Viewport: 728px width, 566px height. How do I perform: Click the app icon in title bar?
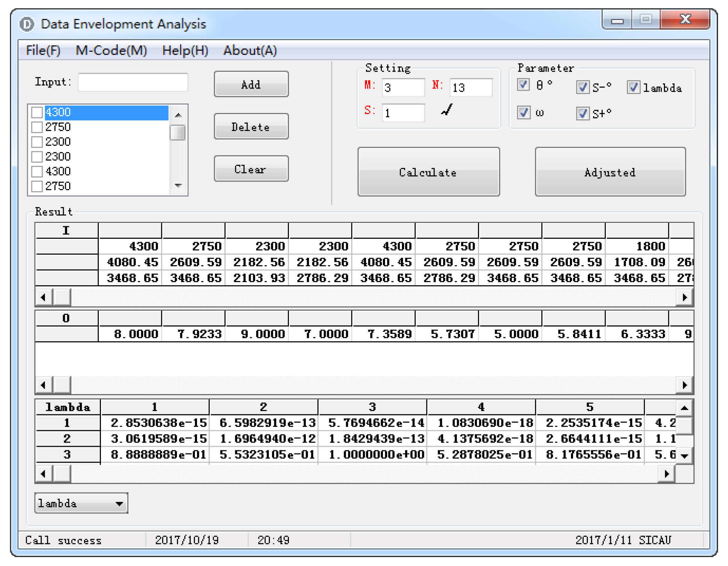pos(27,24)
